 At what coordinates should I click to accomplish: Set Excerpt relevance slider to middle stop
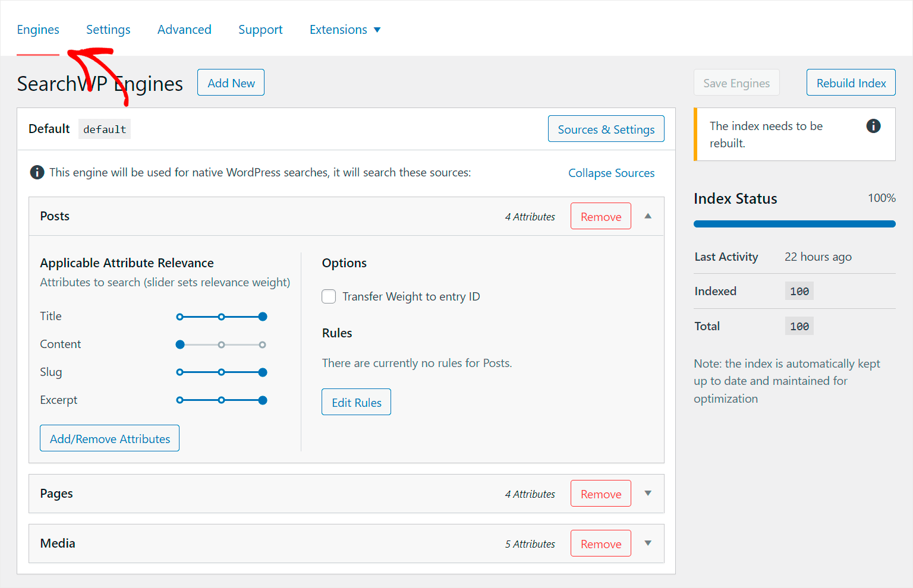221,400
